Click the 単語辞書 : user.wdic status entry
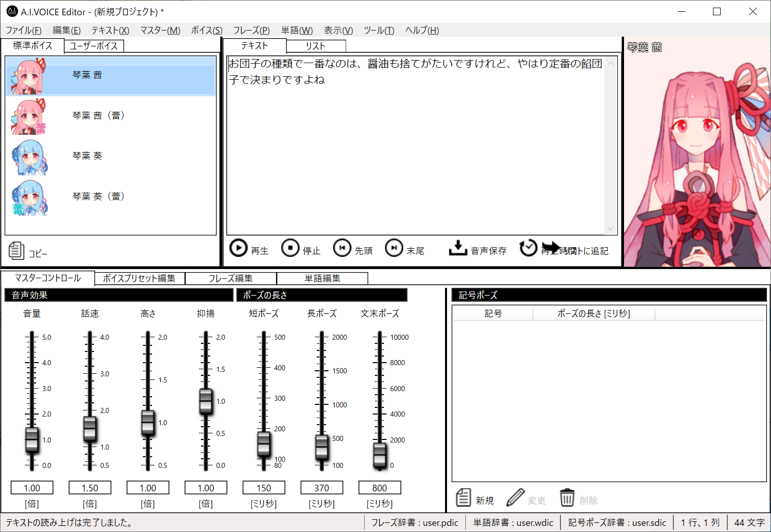Image resolution: width=771 pixels, height=532 pixels. click(x=513, y=522)
